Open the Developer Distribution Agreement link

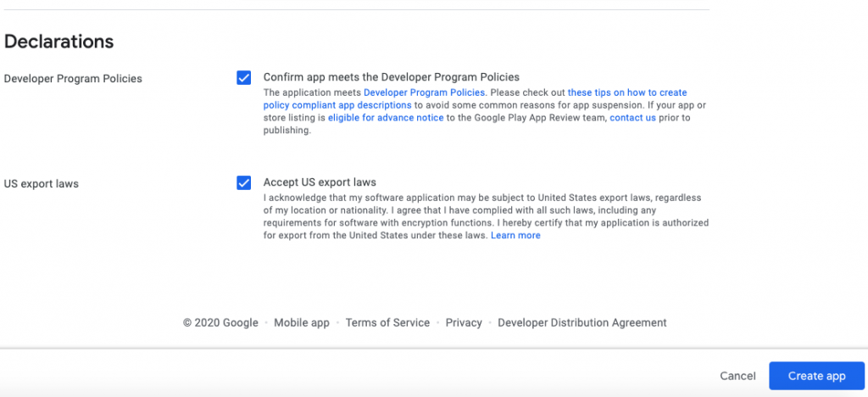582,323
